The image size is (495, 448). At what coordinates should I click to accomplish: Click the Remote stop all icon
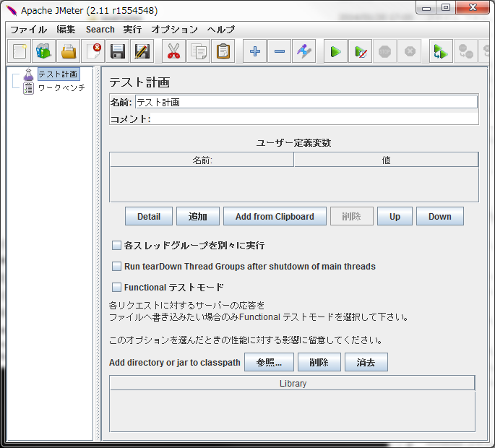[465, 51]
